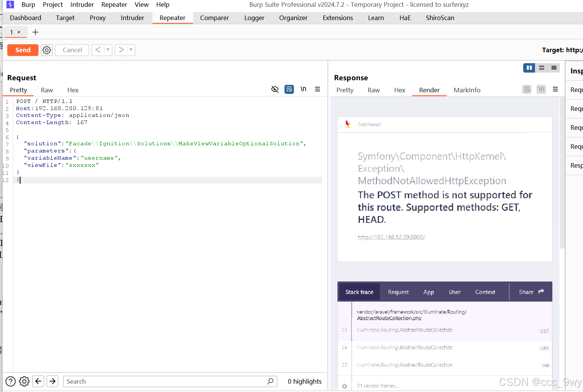Viewport: 583px width, 392px height.
Task: Click the Share button with arrow
Action: click(532, 292)
